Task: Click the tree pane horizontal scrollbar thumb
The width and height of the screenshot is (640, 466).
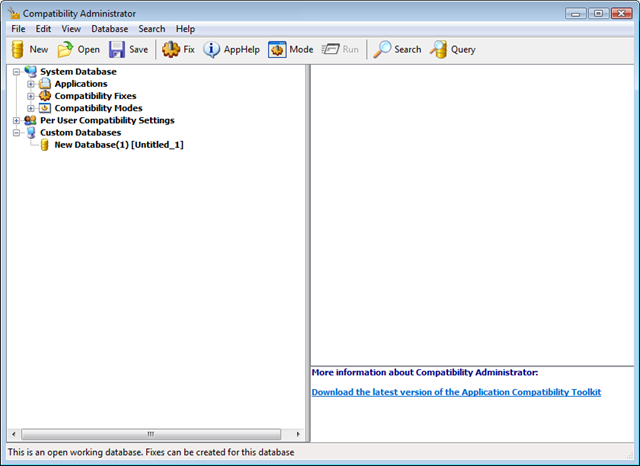Action: pos(150,434)
